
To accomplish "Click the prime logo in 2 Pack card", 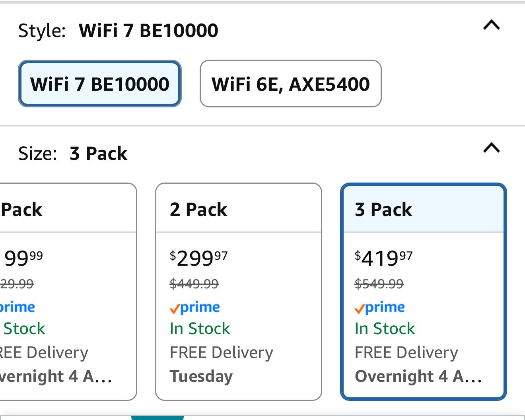I will pos(194,307).
